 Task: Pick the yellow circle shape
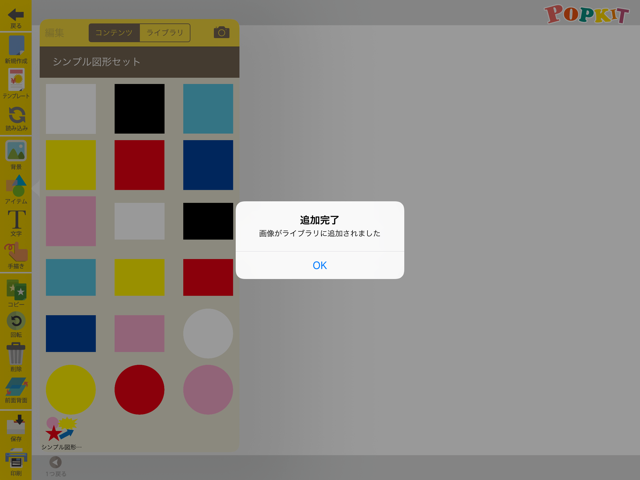(70, 389)
